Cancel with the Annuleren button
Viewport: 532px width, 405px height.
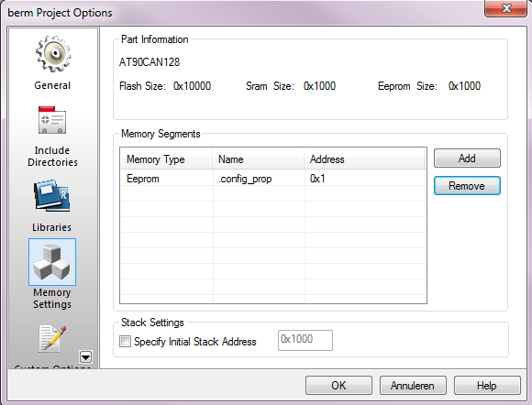pos(413,386)
